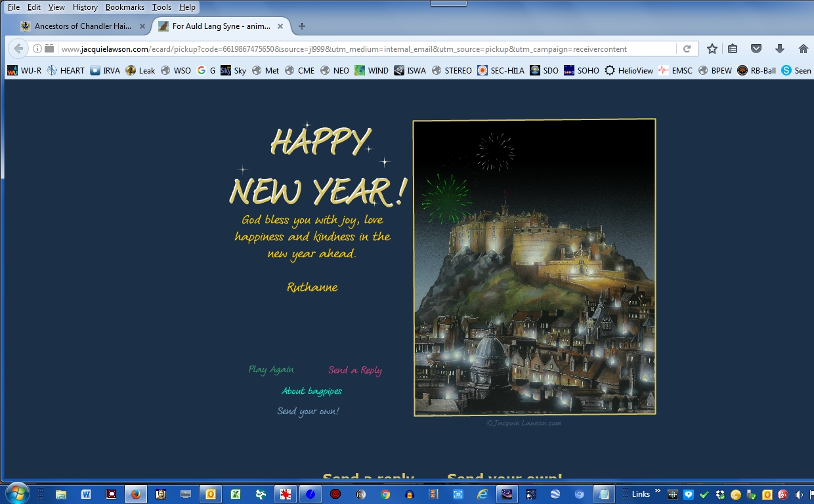Open the Pocket save icon
814x504 pixels.
click(756, 49)
